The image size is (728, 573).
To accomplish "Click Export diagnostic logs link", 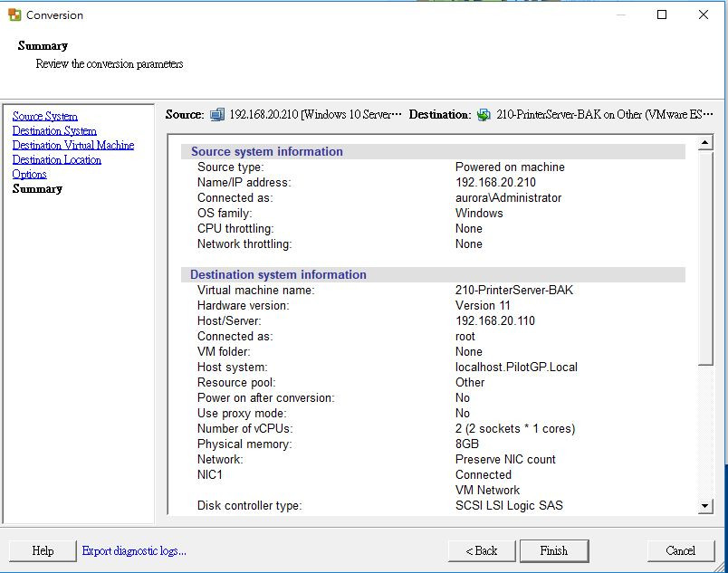I will (x=134, y=550).
